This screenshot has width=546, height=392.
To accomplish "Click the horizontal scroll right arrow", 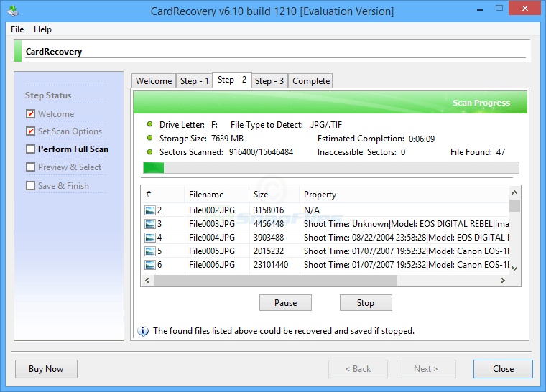I will point(502,280).
